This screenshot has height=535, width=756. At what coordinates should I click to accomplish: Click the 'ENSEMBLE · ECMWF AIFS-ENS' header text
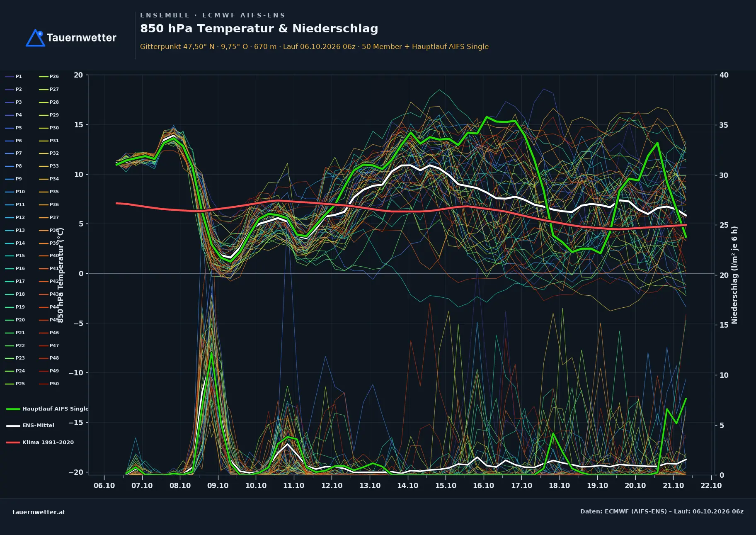[213, 15]
